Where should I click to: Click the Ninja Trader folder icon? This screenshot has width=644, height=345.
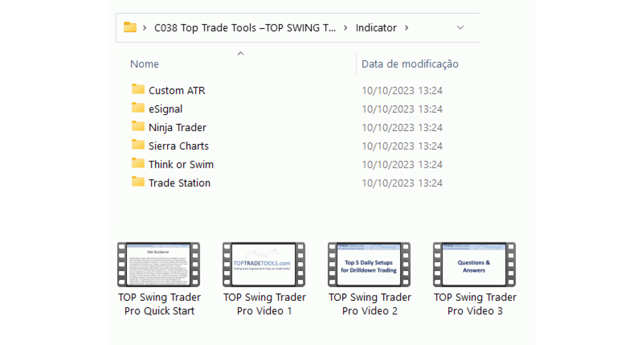(x=138, y=126)
